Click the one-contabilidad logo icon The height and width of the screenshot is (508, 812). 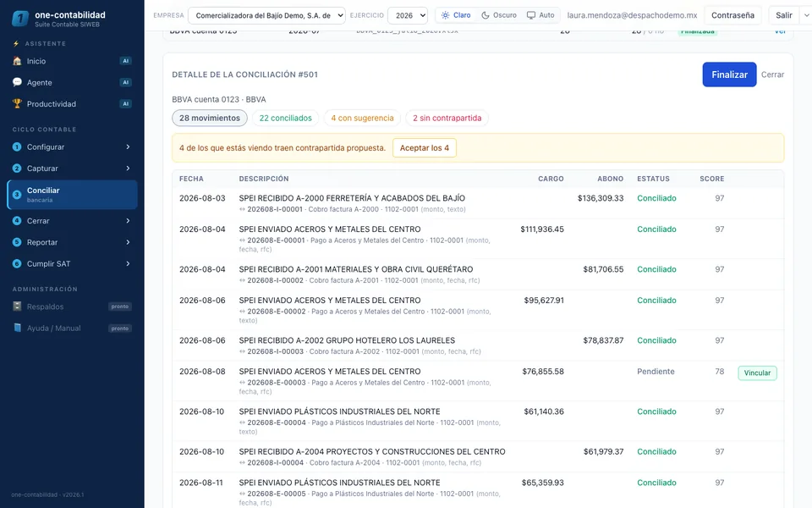20,19
